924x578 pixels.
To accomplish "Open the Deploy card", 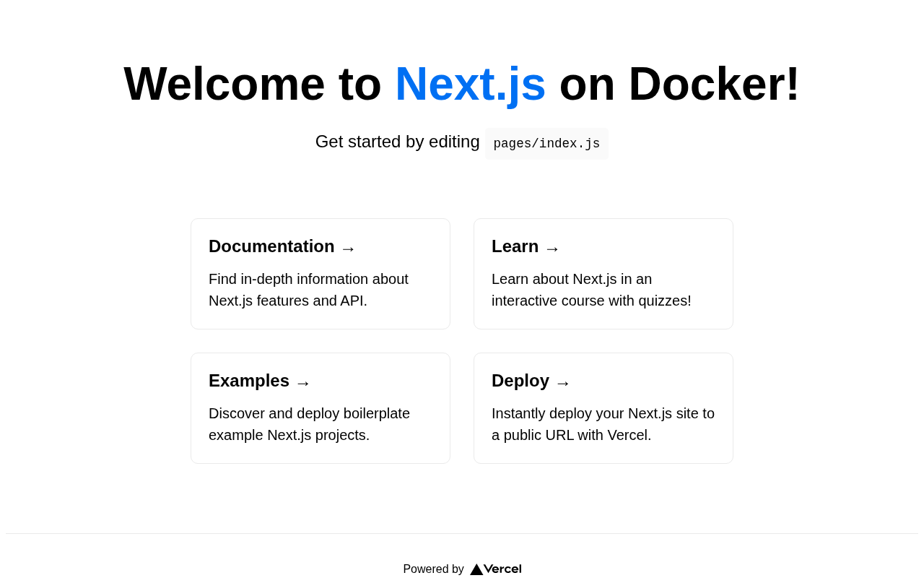I will click(603, 408).
